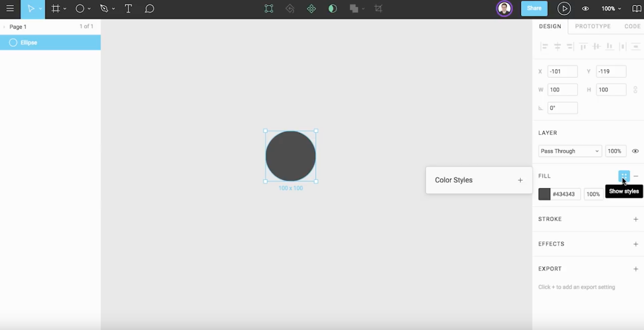Toggle layer visibility eye icon
644x330 pixels.
tap(635, 151)
